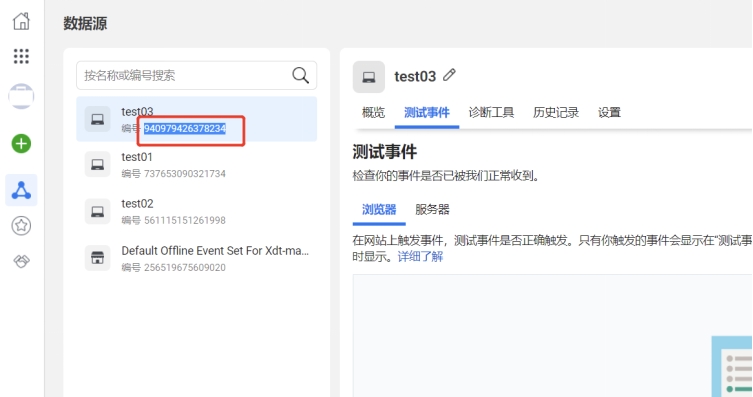
Task: Switch to the 测试事件 tab
Action: pos(427,112)
